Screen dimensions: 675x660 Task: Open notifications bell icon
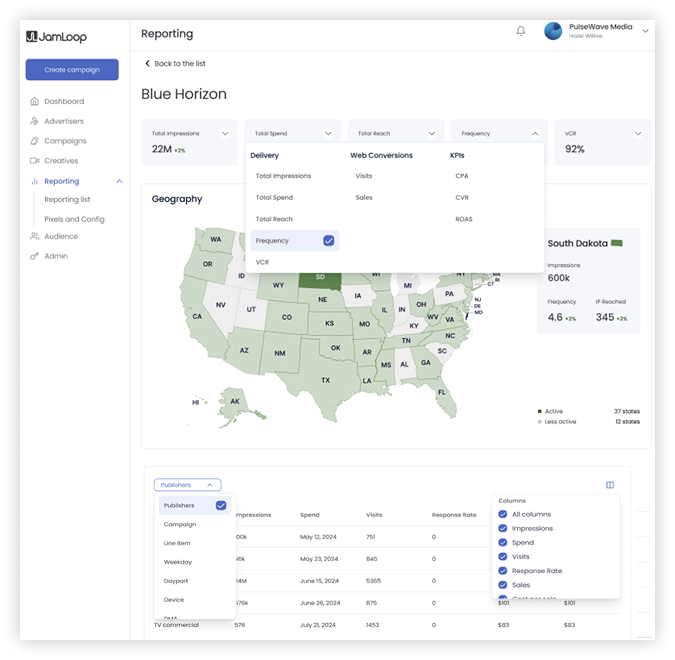pos(520,31)
